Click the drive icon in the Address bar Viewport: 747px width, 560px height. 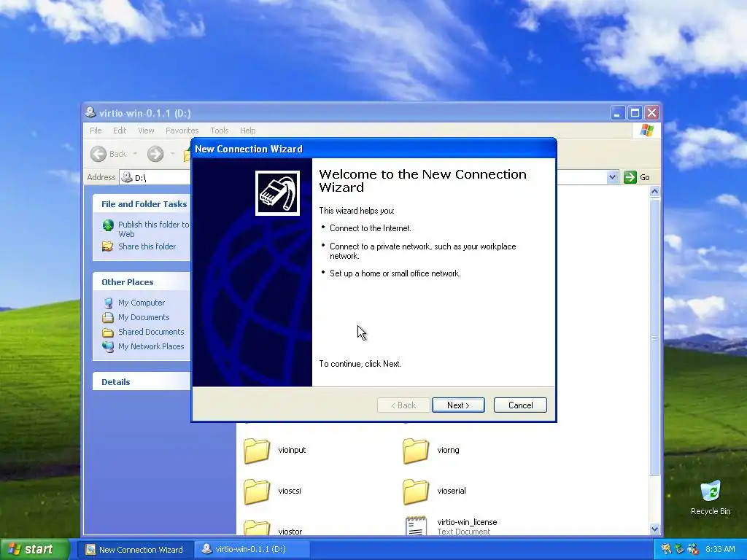127,177
